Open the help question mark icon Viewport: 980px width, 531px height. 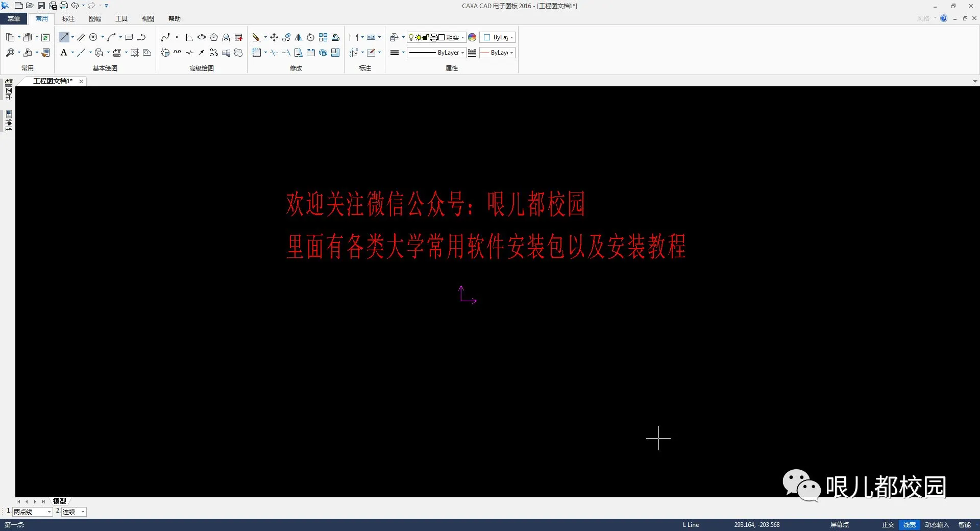click(944, 18)
